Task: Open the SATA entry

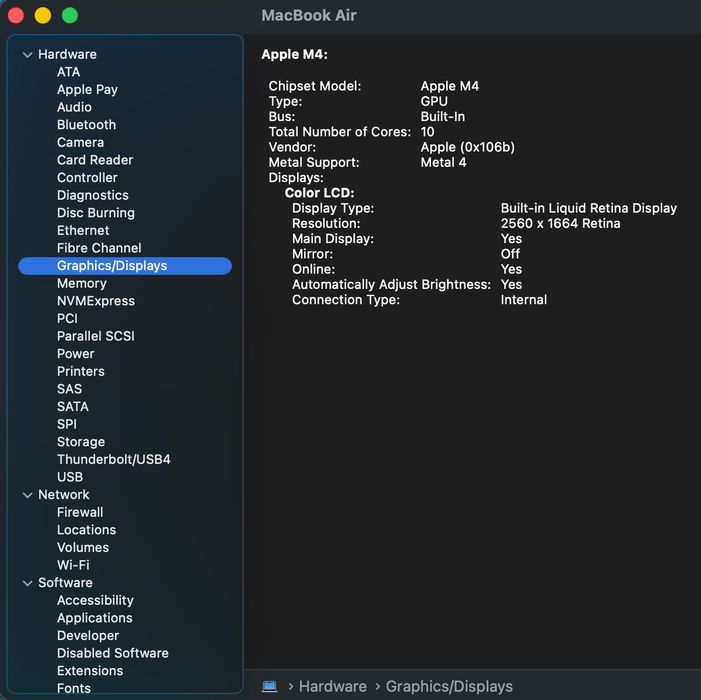Action: pos(72,407)
